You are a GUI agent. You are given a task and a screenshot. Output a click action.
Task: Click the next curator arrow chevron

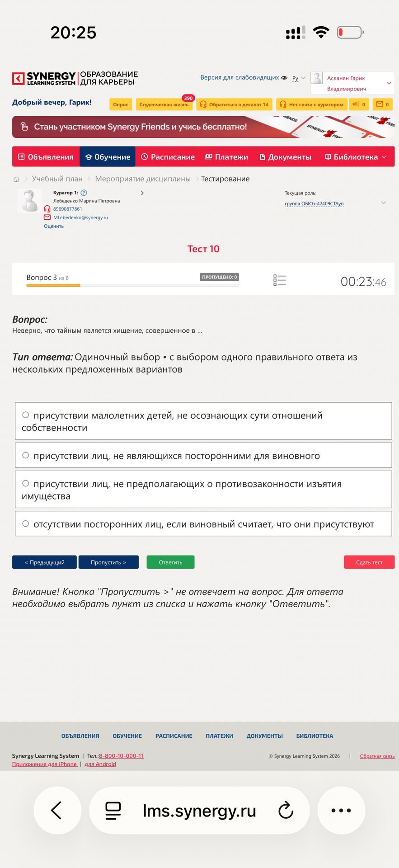pos(142,193)
